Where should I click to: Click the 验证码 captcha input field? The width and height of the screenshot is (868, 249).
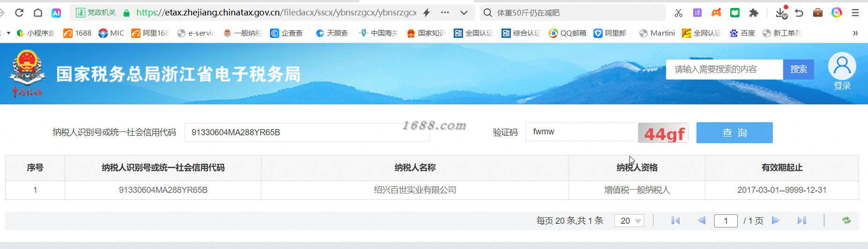tap(582, 132)
